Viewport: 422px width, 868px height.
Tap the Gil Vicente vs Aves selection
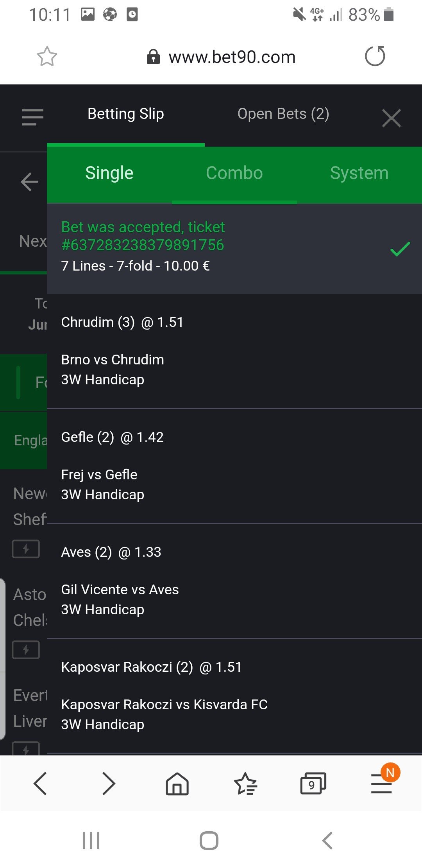pos(120,590)
